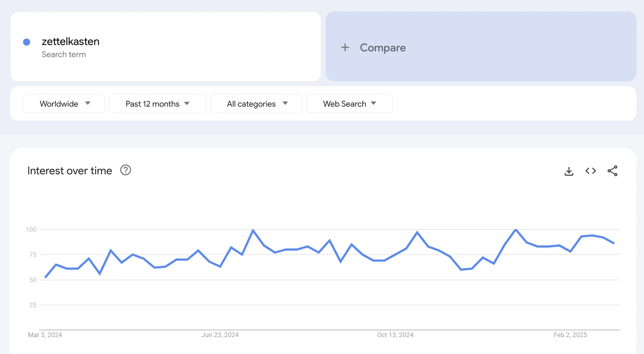Click the Jun 23, 2024 axis label
This screenshot has height=354, width=644.
pos(220,335)
